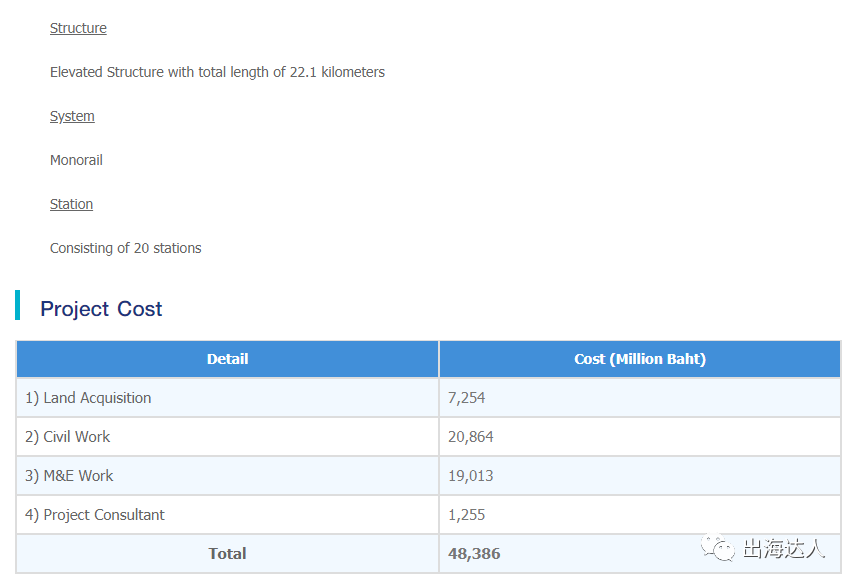Click the M&E Work row label
Viewport: 853px width, 586px height.
click(x=70, y=476)
